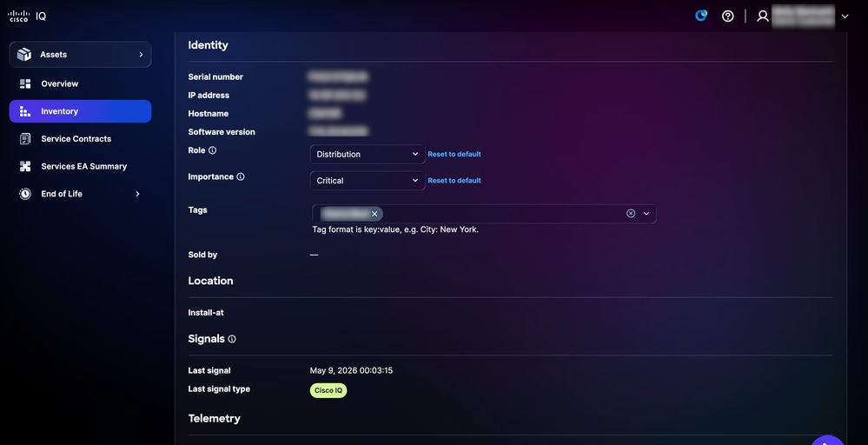Open the Role dropdown showing Distribution
The height and width of the screenshot is (445, 868).
[x=367, y=155]
